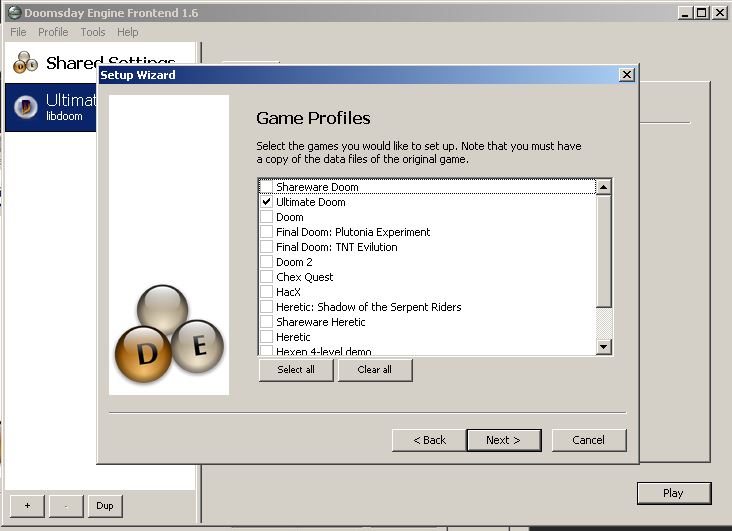Go to previous step with Back
The width and height of the screenshot is (732, 531).
(429, 440)
